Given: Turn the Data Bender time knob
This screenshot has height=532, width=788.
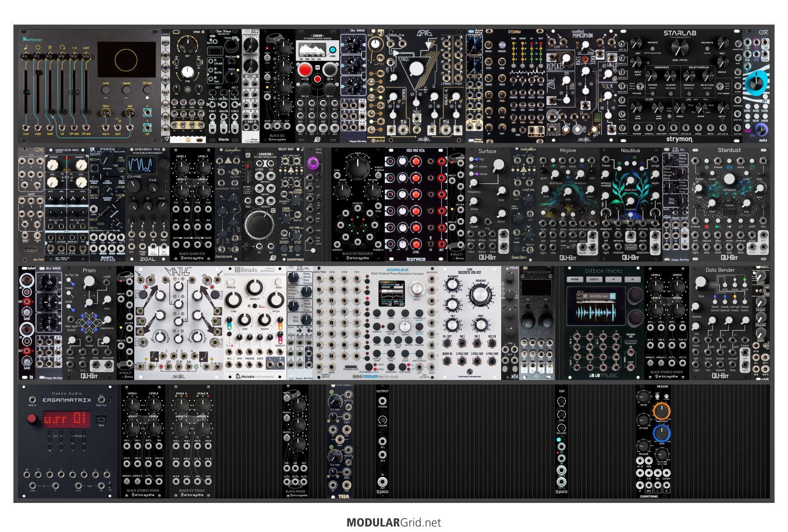Looking at the screenshot, I should 701,283.
